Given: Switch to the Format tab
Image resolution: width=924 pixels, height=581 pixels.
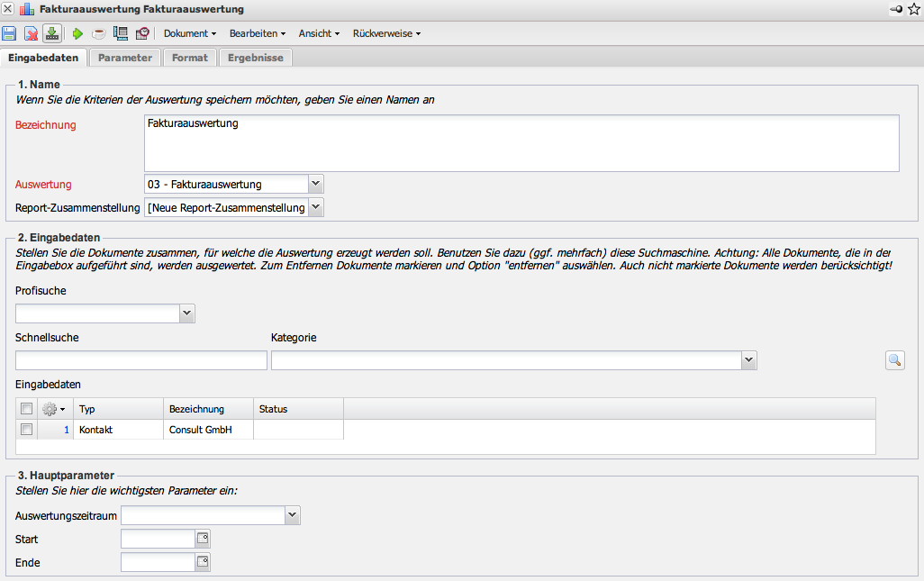Looking at the screenshot, I should pos(190,58).
